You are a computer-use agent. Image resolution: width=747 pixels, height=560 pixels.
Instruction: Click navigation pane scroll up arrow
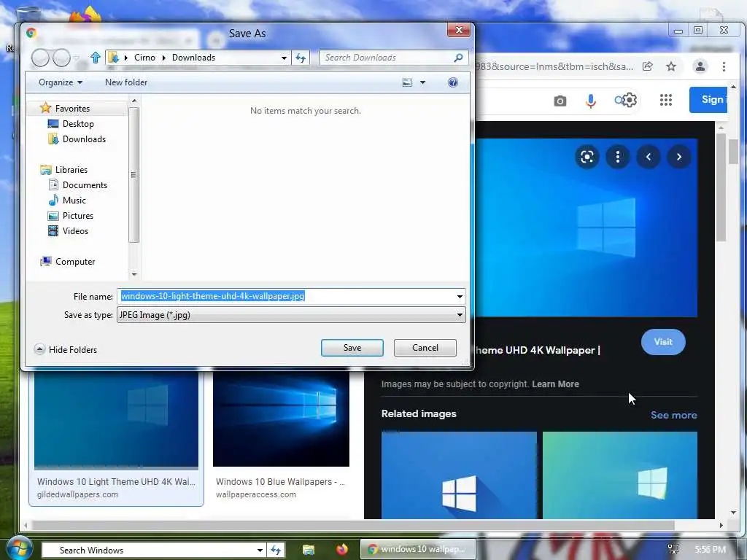(x=134, y=101)
